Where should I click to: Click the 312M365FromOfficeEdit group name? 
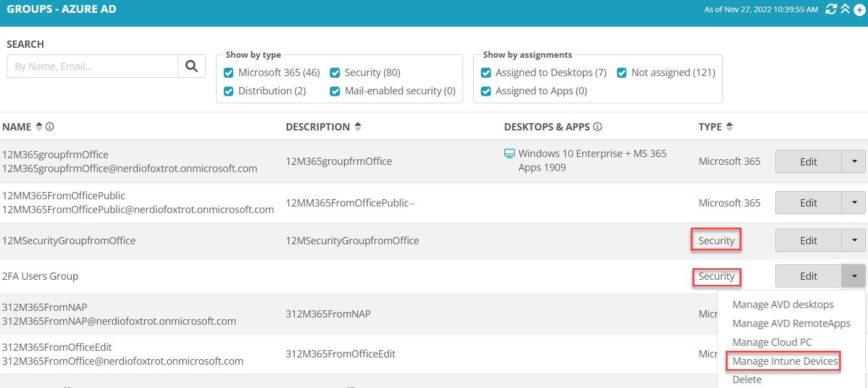(x=57, y=347)
